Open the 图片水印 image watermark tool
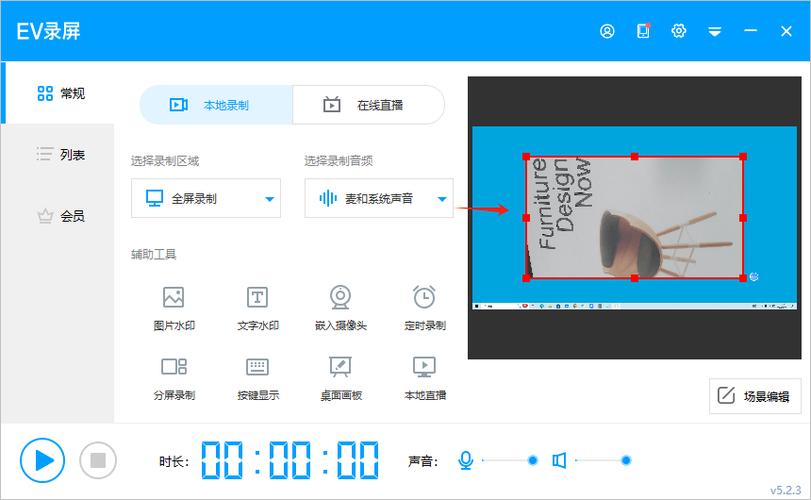 point(174,297)
